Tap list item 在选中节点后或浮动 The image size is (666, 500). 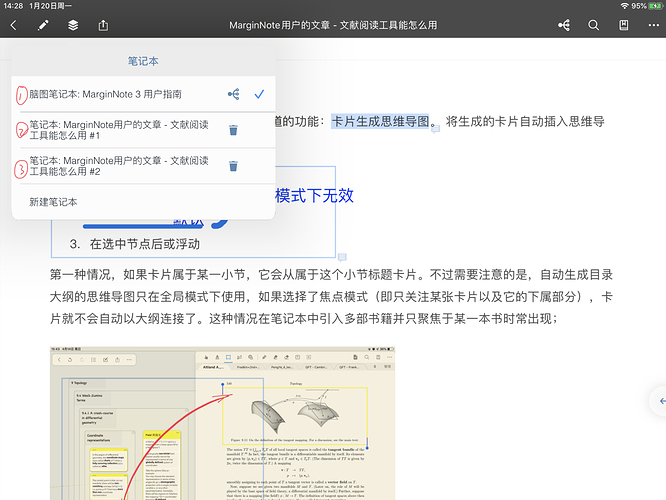(x=144, y=244)
